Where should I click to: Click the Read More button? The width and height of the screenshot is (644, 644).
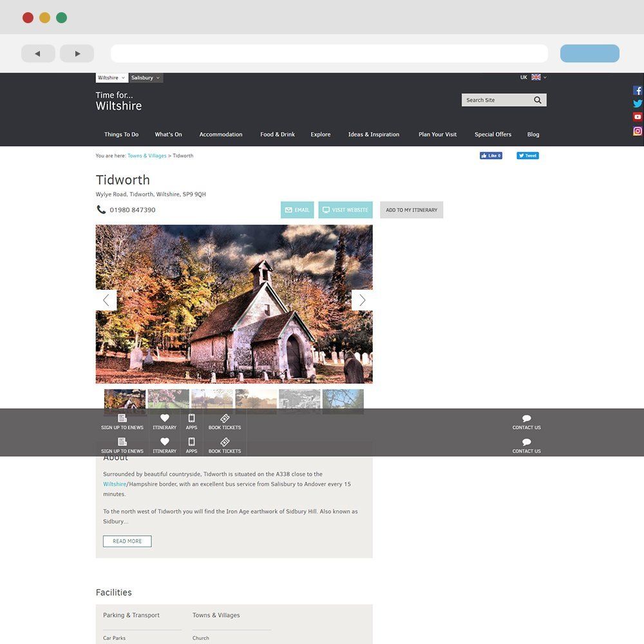128,542
